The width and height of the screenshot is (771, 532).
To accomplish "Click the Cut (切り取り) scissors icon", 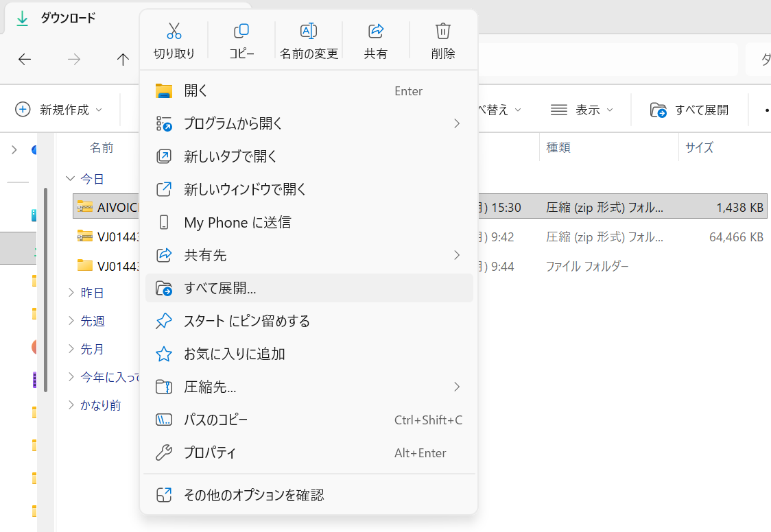I will click(x=174, y=32).
